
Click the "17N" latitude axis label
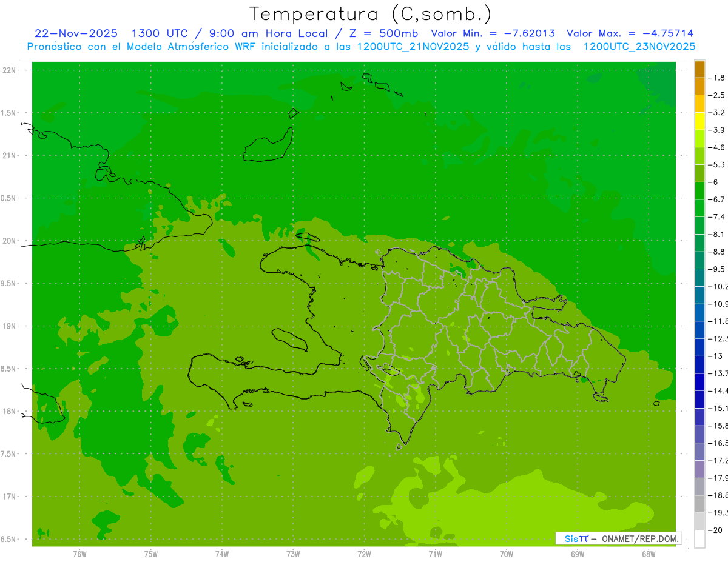pos(9,497)
